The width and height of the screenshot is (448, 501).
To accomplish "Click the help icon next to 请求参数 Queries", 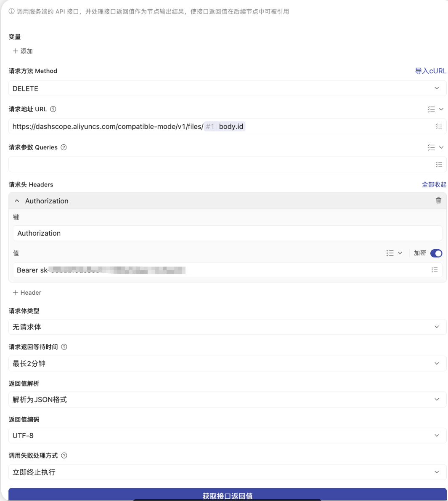I will point(64,147).
